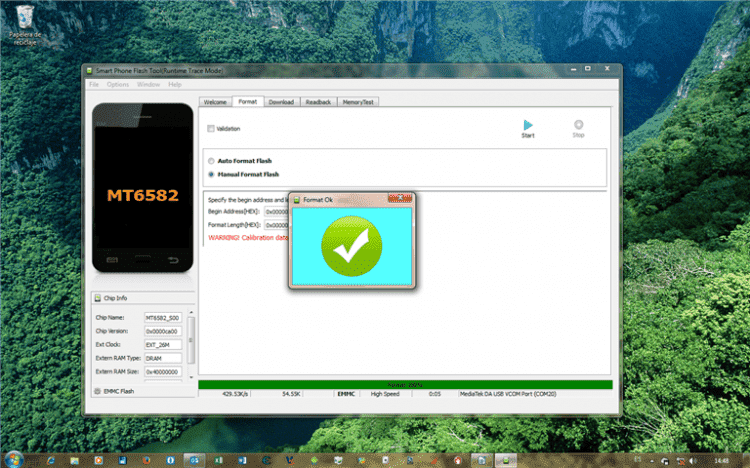Select Manual Format Flash option
Image resolution: width=750 pixels, height=468 pixels.
(x=211, y=174)
